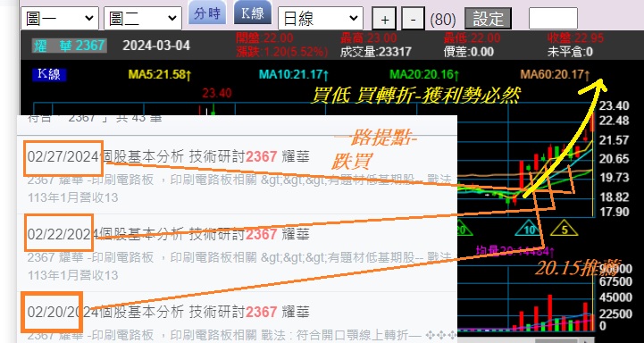
Task: Click the MA60:20.17 indicator
Action: point(556,75)
